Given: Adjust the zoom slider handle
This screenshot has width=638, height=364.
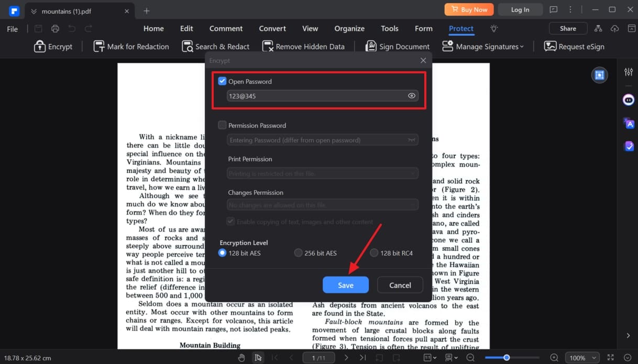Looking at the screenshot, I should pyautogui.click(x=507, y=358).
